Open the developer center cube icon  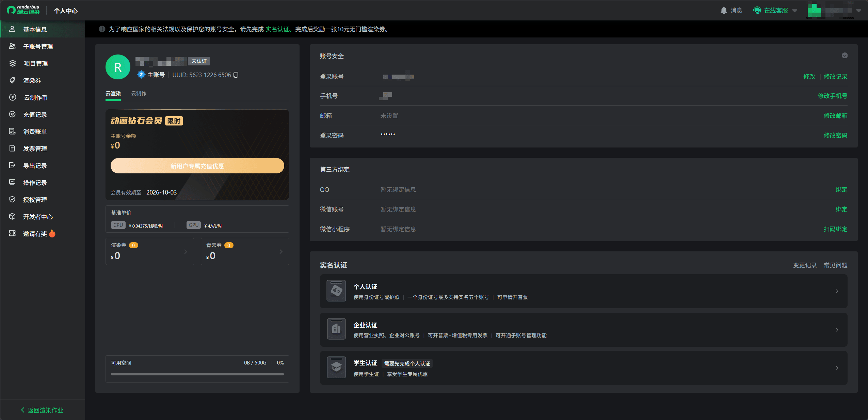pyautogui.click(x=12, y=217)
